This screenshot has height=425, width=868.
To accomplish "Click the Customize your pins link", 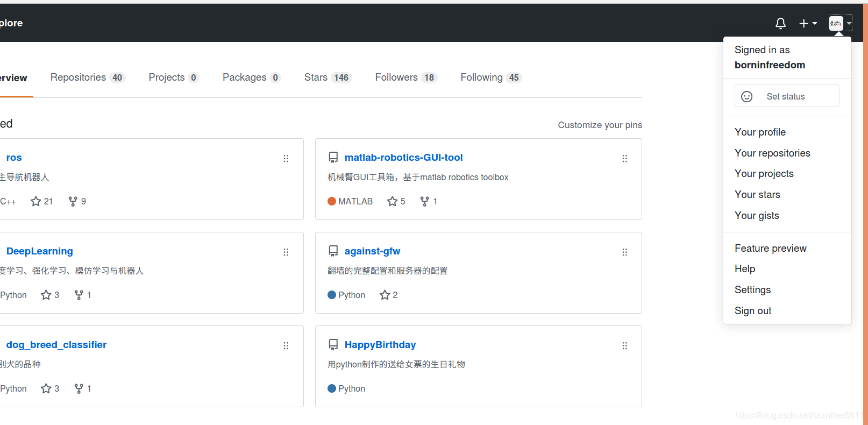I will 600,125.
